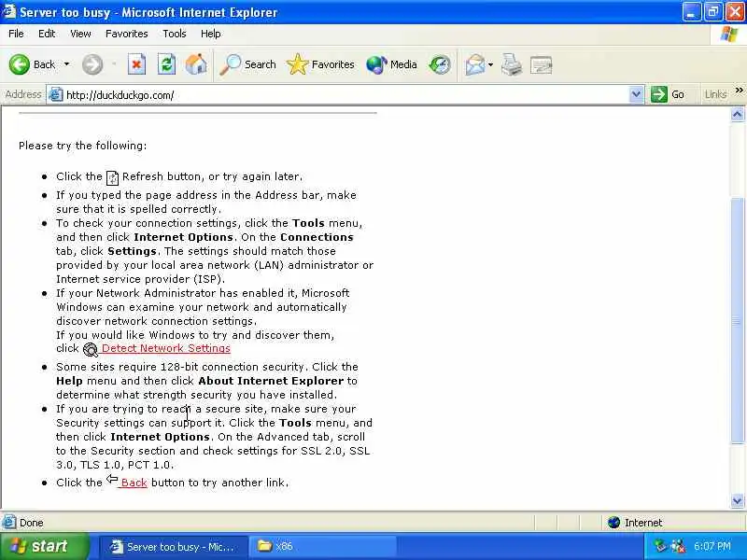The image size is (747, 560).
Task: Click the 6:07 PM system clock
Action: [x=712, y=546]
